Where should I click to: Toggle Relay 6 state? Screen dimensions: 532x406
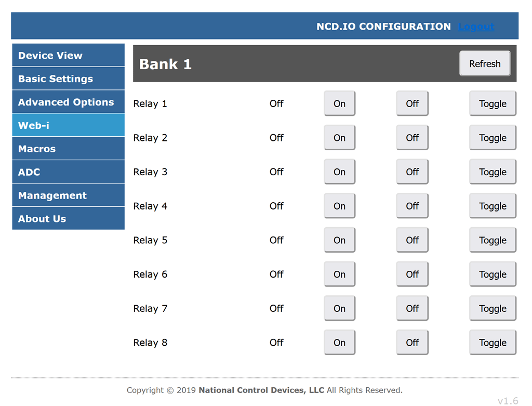(x=493, y=274)
